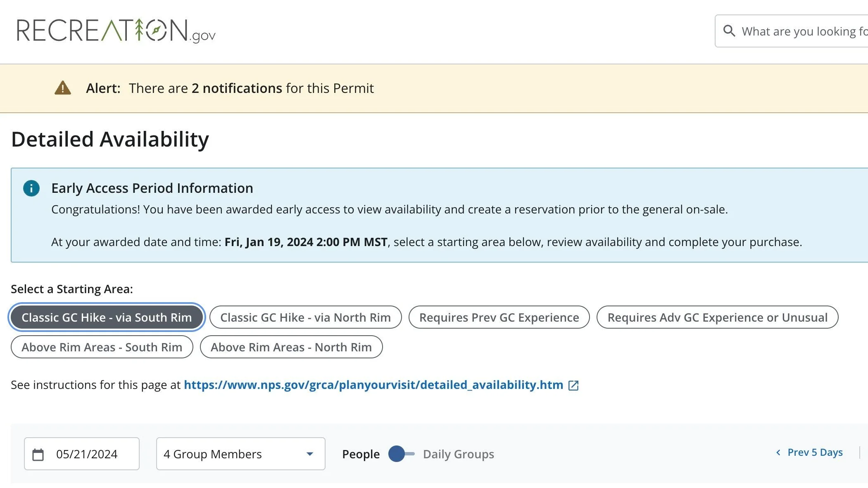Select Classic GC Hike - via South Rim
Screen dimensions: 868x488
click(x=107, y=317)
